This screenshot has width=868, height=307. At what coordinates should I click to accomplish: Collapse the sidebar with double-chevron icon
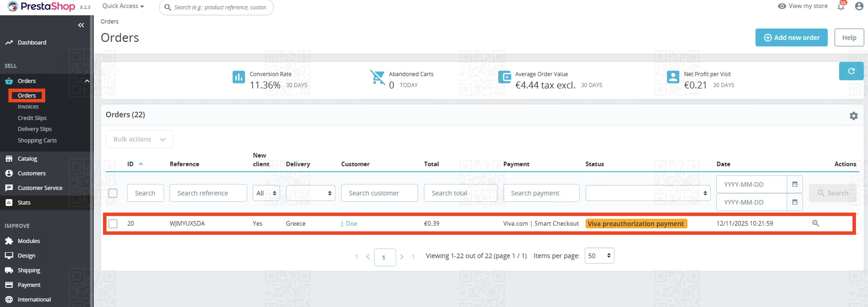click(81, 25)
